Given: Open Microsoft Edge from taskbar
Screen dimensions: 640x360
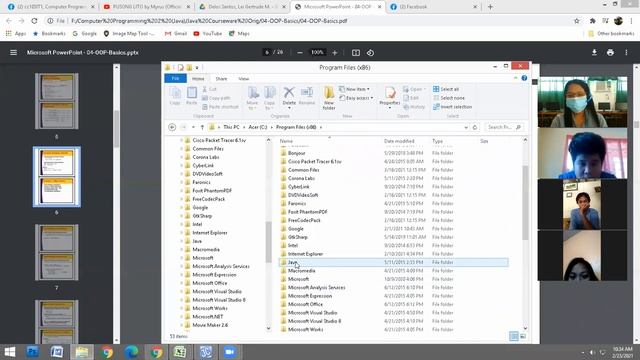Looking at the screenshot, I should point(131,352).
